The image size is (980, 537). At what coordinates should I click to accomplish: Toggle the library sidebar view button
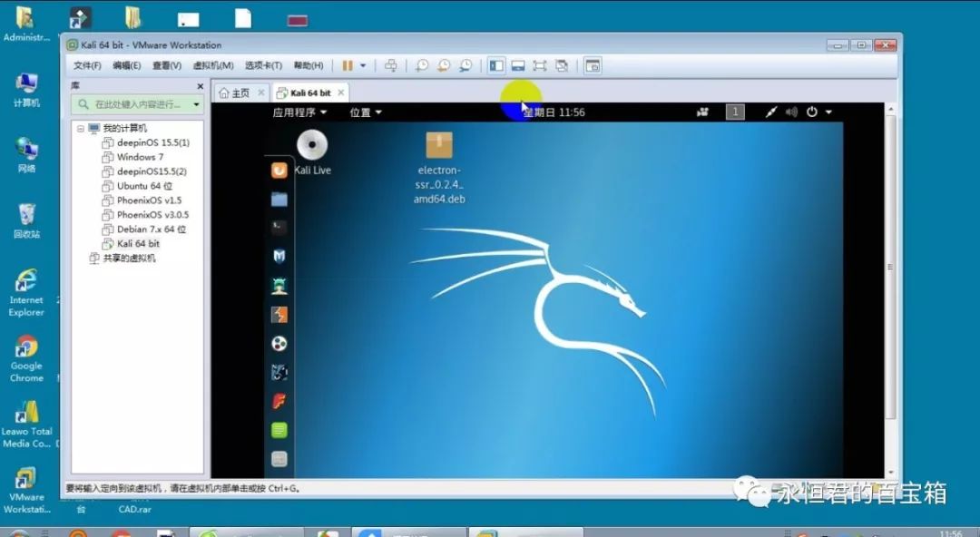click(x=496, y=65)
